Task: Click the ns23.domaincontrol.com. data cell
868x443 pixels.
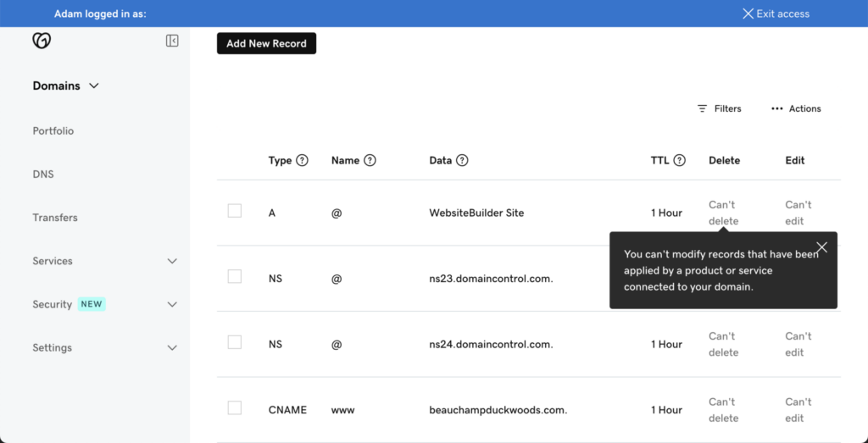Action: click(491, 279)
